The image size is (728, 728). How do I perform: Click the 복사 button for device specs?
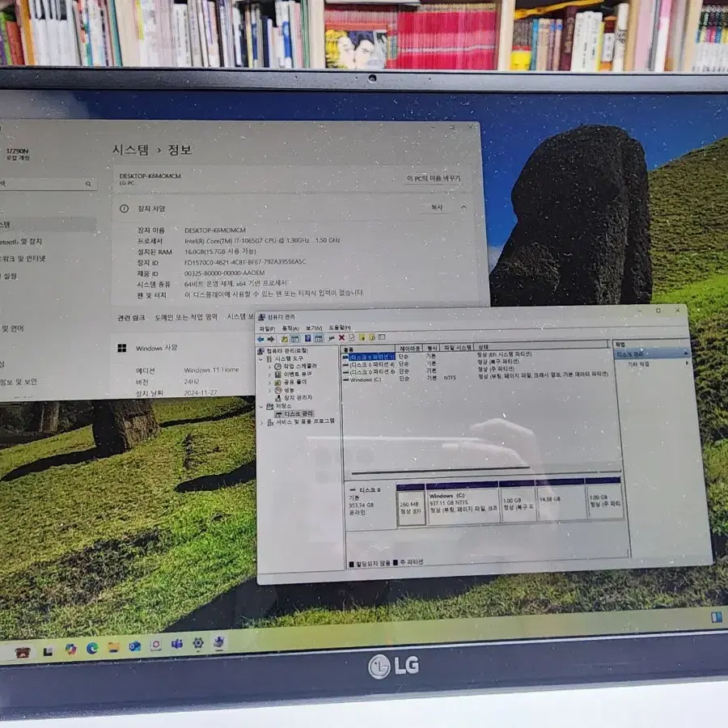click(x=437, y=207)
